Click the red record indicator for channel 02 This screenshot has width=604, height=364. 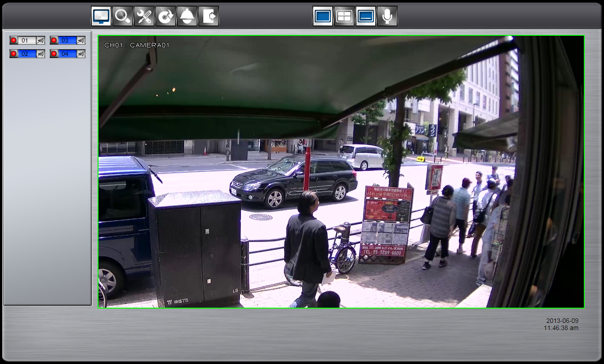coord(13,54)
